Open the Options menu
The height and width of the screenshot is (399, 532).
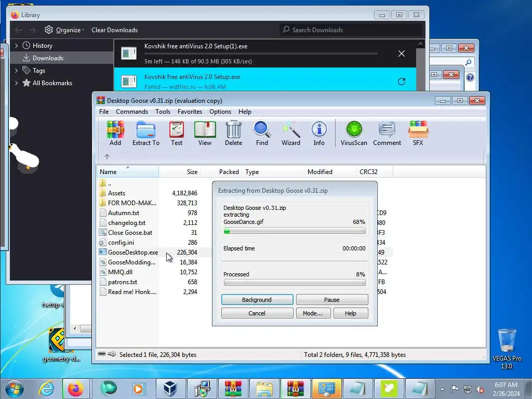pyautogui.click(x=220, y=112)
